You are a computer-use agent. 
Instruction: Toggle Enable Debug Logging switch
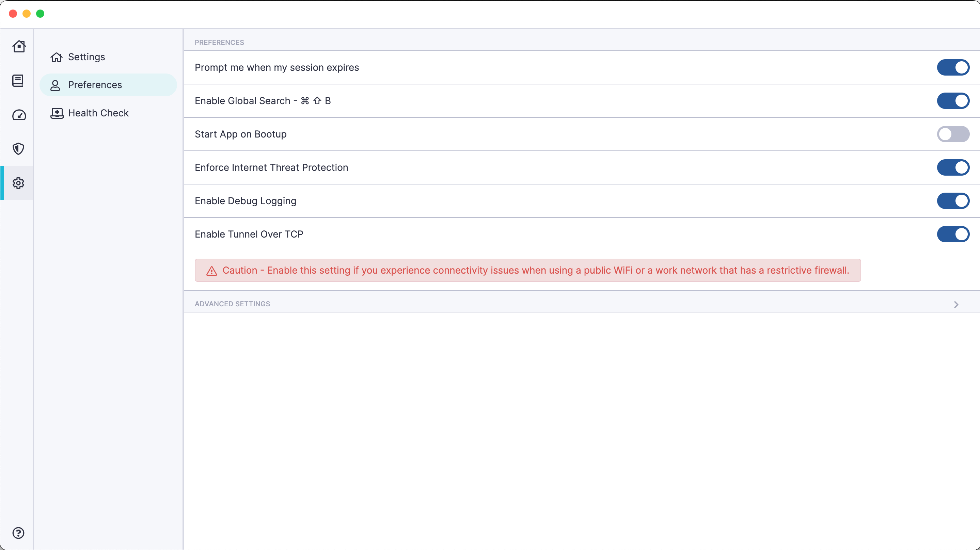pos(953,201)
